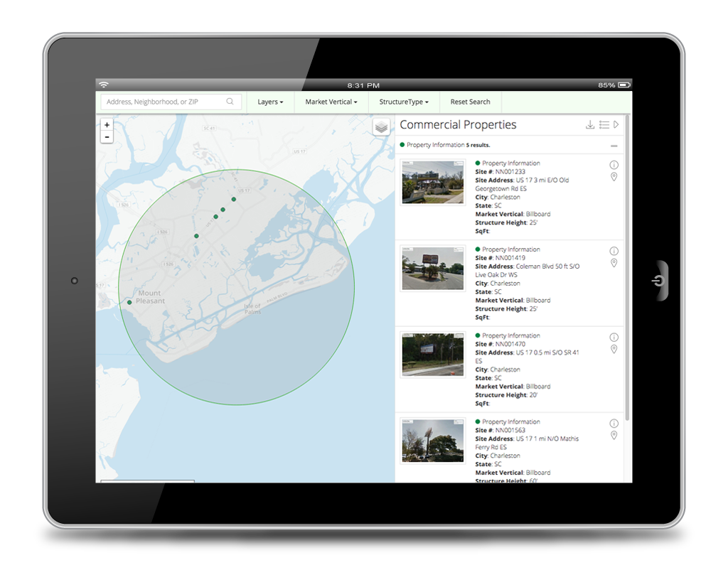Click the 'US 17 0.5 mi S/O SR 41' address
The width and height of the screenshot is (728, 587).
pos(547,352)
